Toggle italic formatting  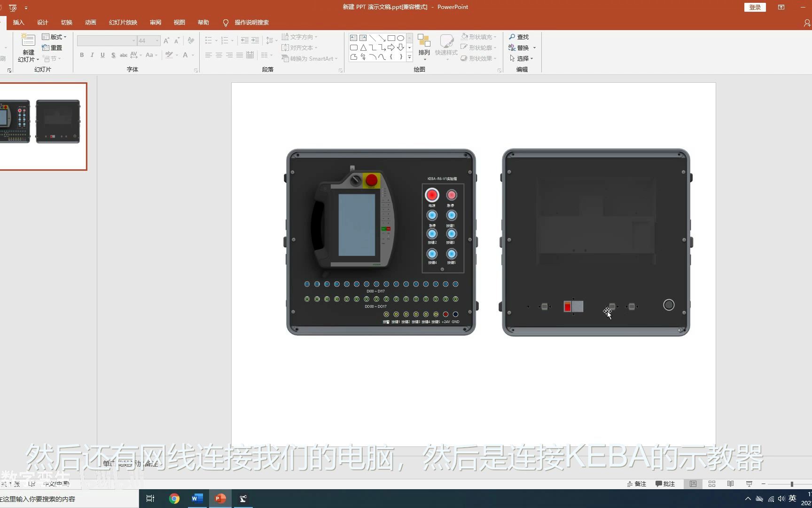point(92,55)
